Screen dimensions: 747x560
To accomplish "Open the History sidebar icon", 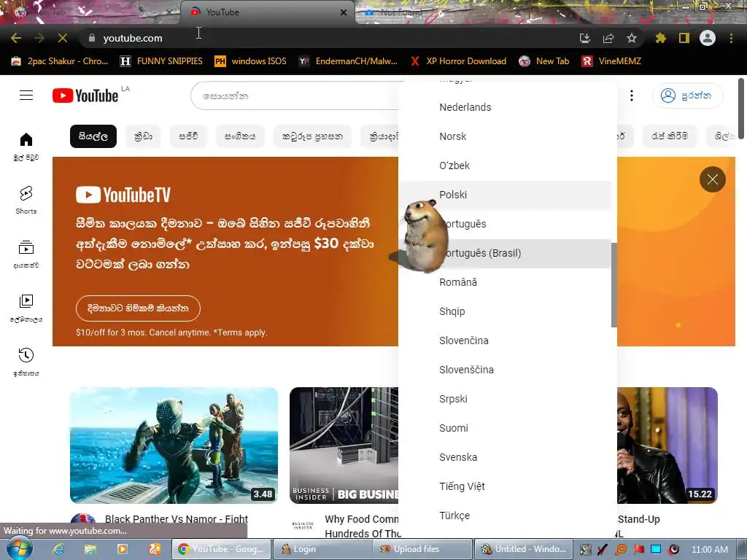I will click(x=26, y=355).
